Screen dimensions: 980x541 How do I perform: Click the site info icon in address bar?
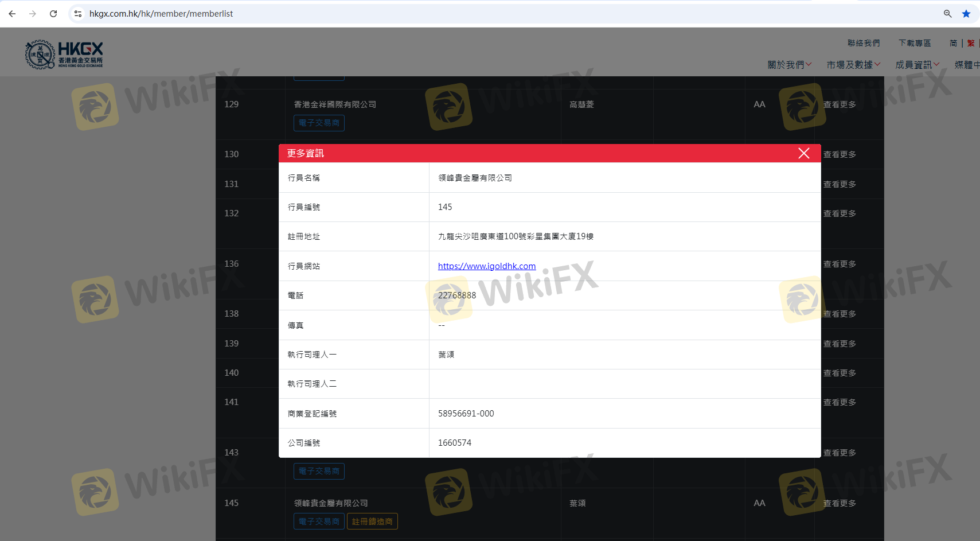tap(78, 14)
